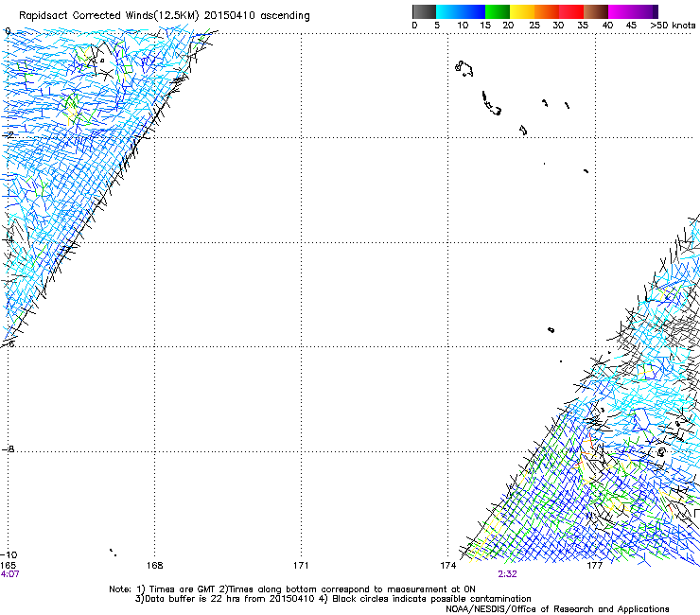Click the purple time label 4:07

pyautogui.click(x=9, y=574)
